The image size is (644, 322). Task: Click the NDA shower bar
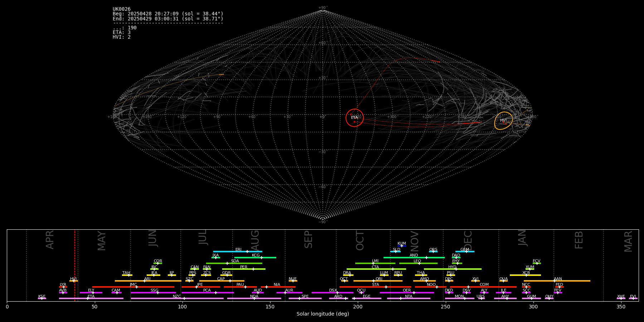pos(254,298)
